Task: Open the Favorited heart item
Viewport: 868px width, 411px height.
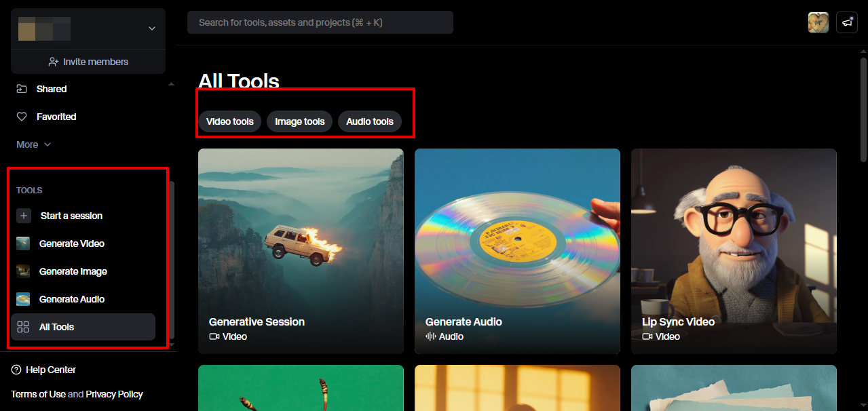Action: 46,117
